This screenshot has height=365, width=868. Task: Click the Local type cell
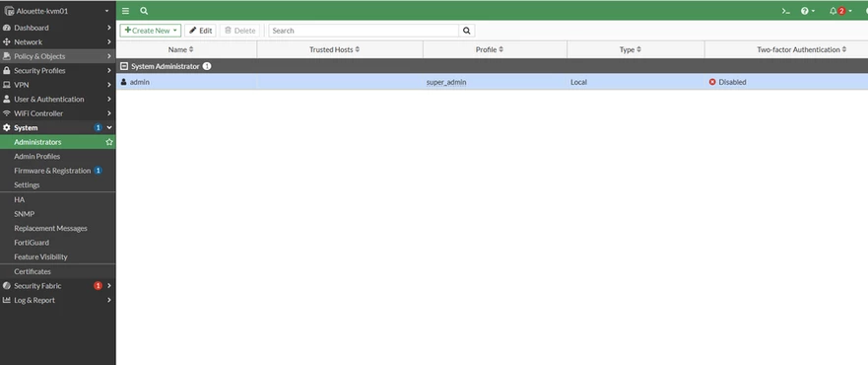pos(578,82)
